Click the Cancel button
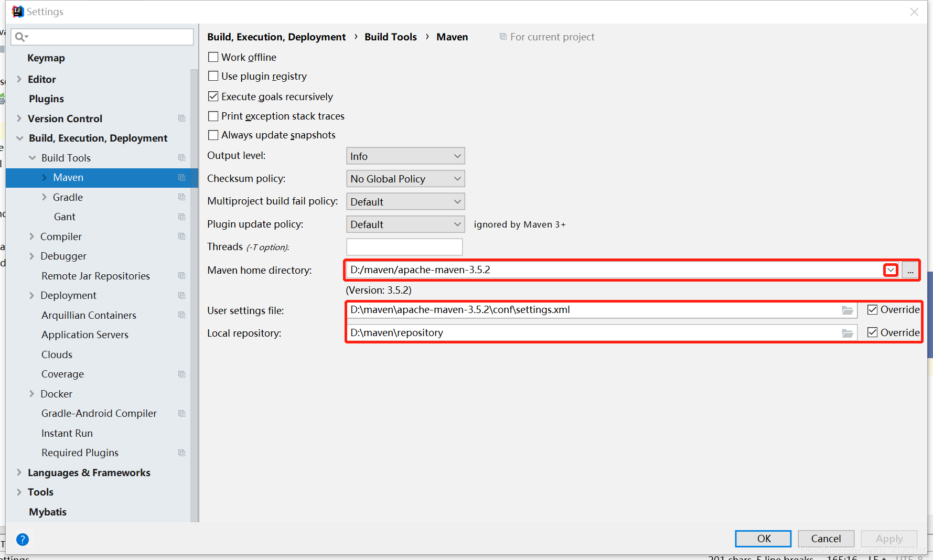The width and height of the screenshot is (933, 560). (x=826, y=539)
